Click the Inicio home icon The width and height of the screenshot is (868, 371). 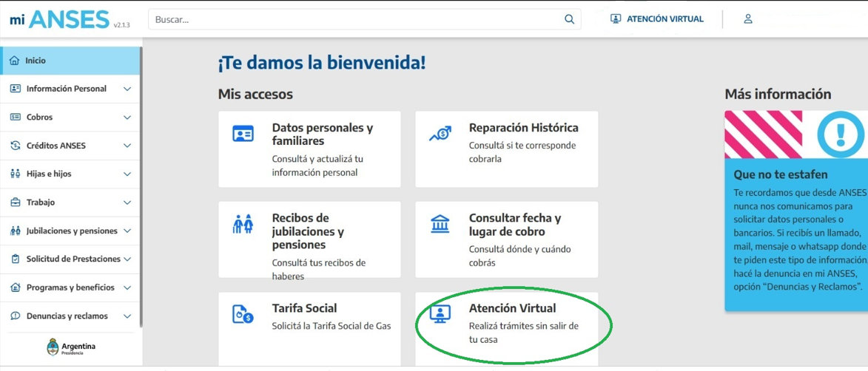tap(14, 61)
